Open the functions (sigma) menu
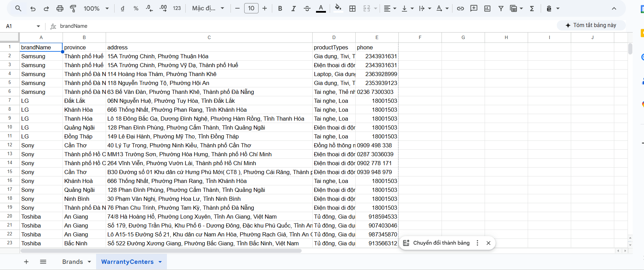Viewport: 644px width, 270px height. [532, 9]
